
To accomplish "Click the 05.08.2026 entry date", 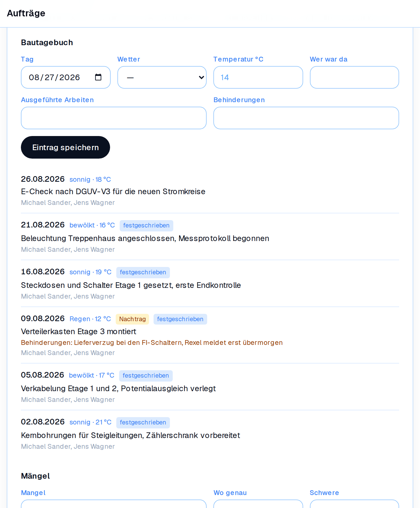I will point(43,375).
